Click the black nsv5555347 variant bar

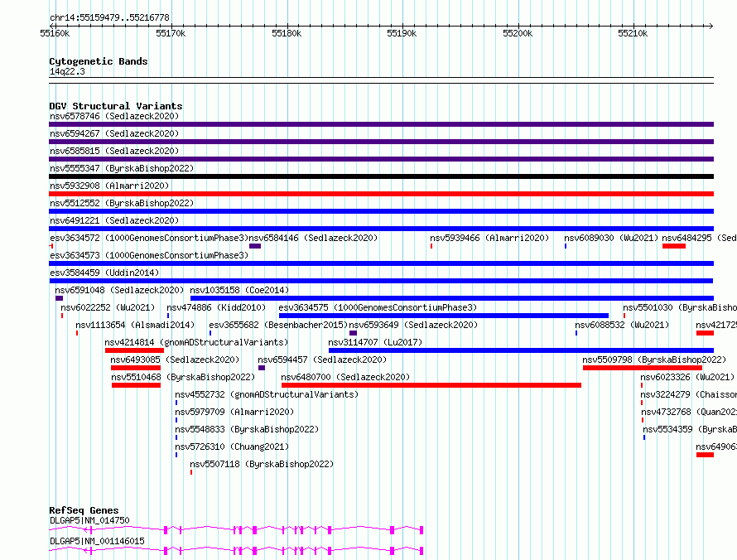381,176
